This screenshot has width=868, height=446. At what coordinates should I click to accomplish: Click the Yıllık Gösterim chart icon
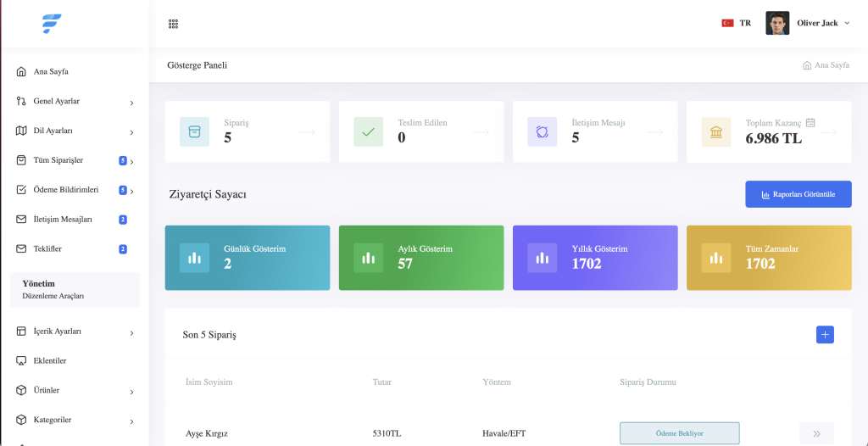tap(542, 258)
